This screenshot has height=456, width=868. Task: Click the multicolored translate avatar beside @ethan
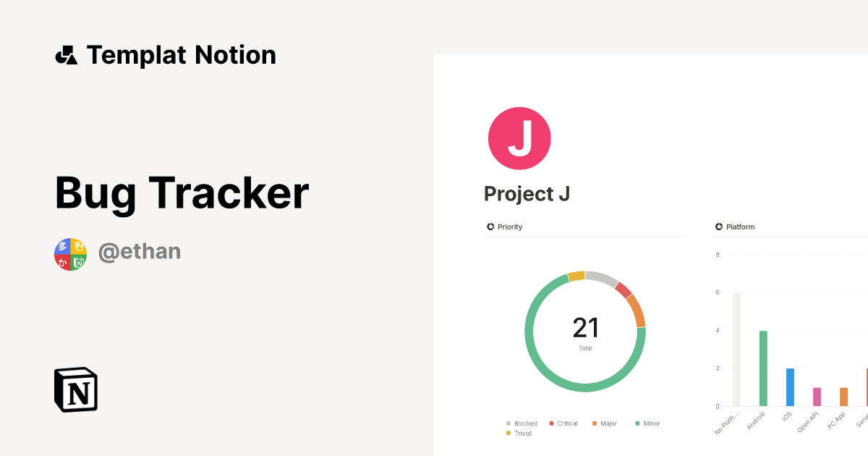pyautogui.click(x=70, y=253)
